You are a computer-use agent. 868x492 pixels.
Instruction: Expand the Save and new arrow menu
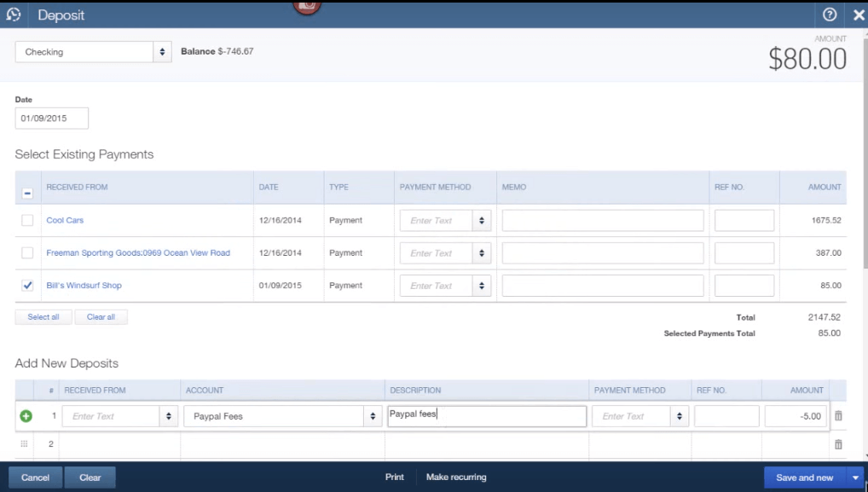pos(855,478)
